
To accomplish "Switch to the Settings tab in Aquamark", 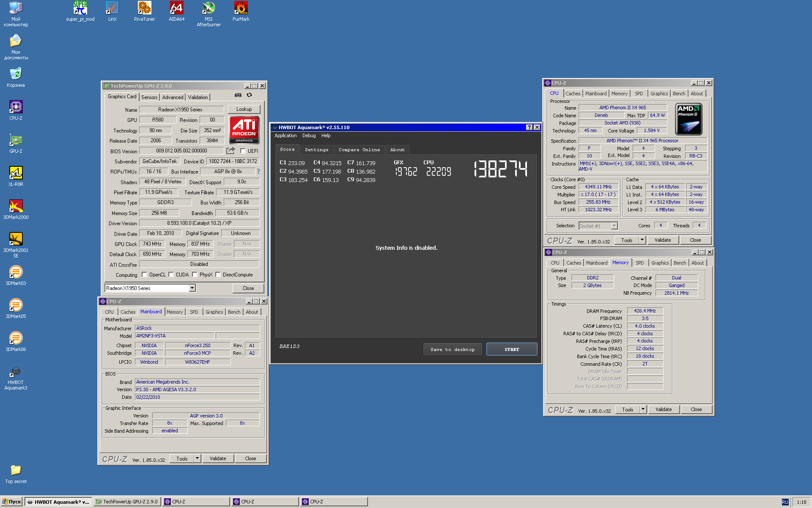I will click(x=316, y=149).
